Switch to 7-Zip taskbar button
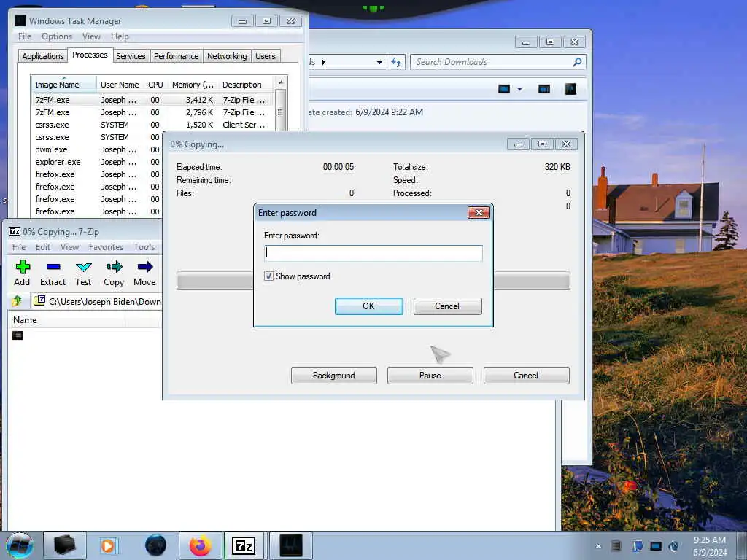Screen dimensions: 747x560 tap(244, 545)
